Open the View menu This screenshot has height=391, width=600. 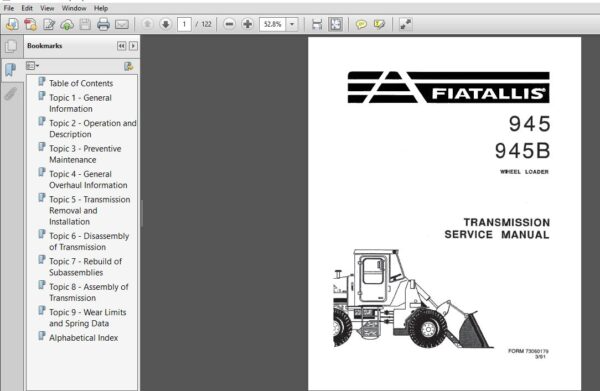pos(47,8)
